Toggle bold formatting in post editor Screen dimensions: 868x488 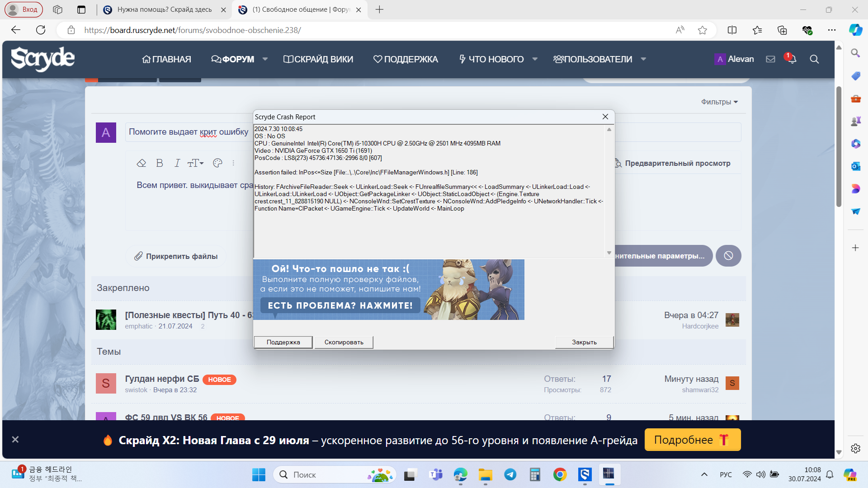pos(160,163)
